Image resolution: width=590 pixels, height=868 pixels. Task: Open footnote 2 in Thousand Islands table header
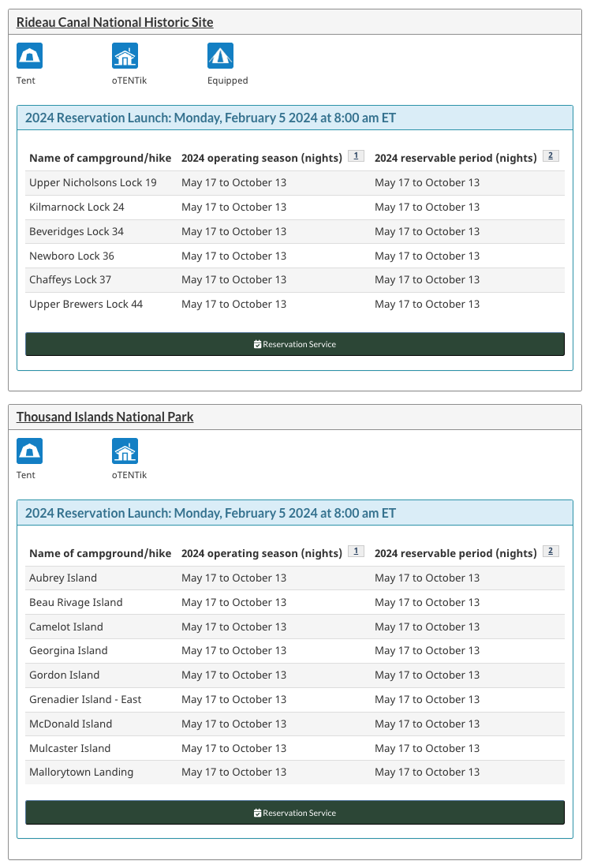tap(551, 552)
